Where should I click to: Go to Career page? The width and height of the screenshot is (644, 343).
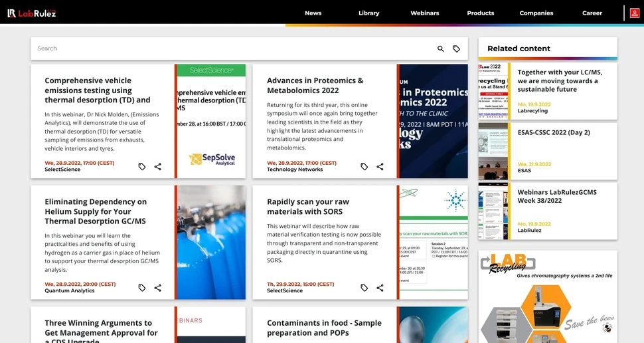tap(592, 13)
